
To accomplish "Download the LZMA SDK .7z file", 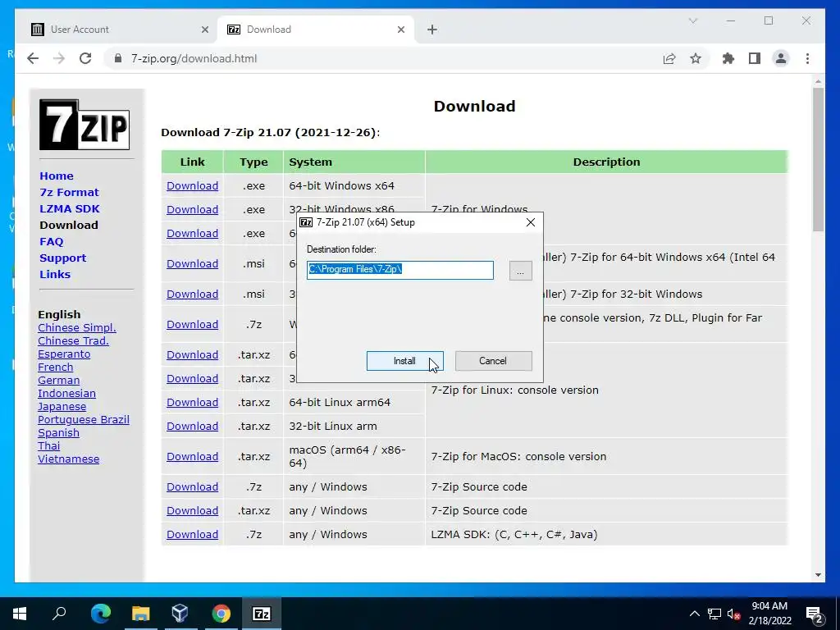I will click(x=192, y=535).
